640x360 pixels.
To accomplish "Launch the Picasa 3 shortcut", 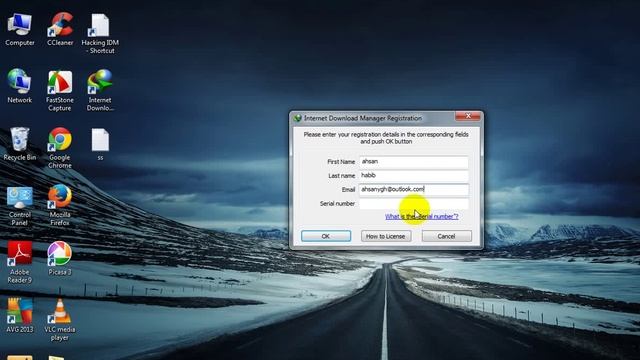I will (x=60, y=258).
